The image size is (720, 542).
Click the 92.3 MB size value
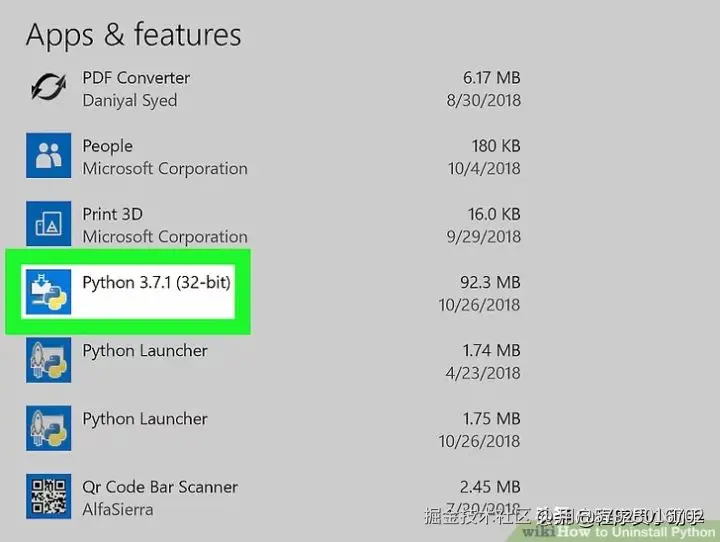[489, 283]
